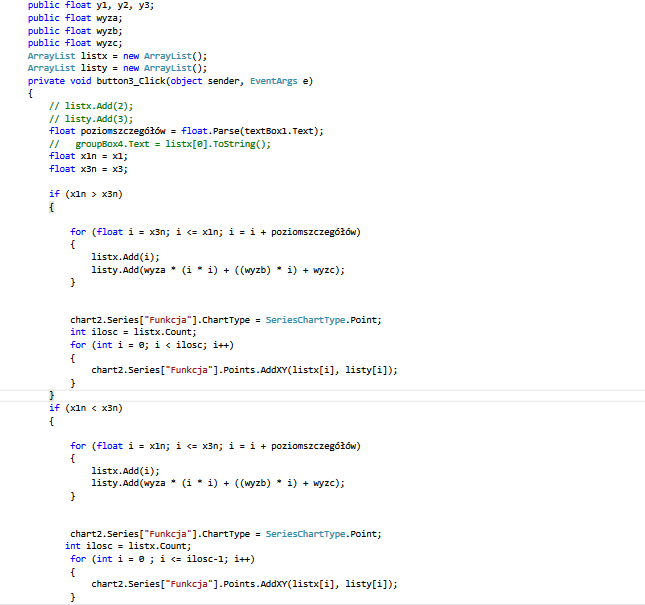Click the 'public float wyzb;' declaration
The height and width of the screenshot is (605, 645).
75,31
